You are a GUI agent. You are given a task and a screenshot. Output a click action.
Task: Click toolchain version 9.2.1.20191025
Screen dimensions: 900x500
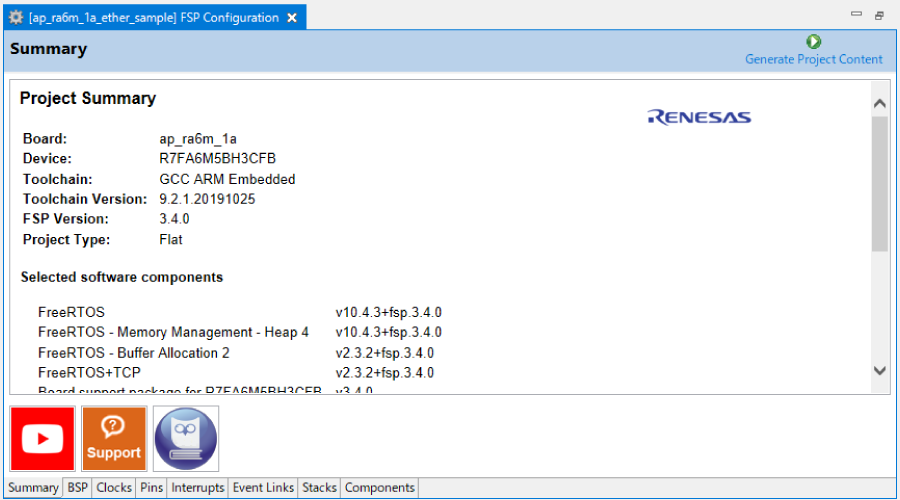(x=207, y=199)
